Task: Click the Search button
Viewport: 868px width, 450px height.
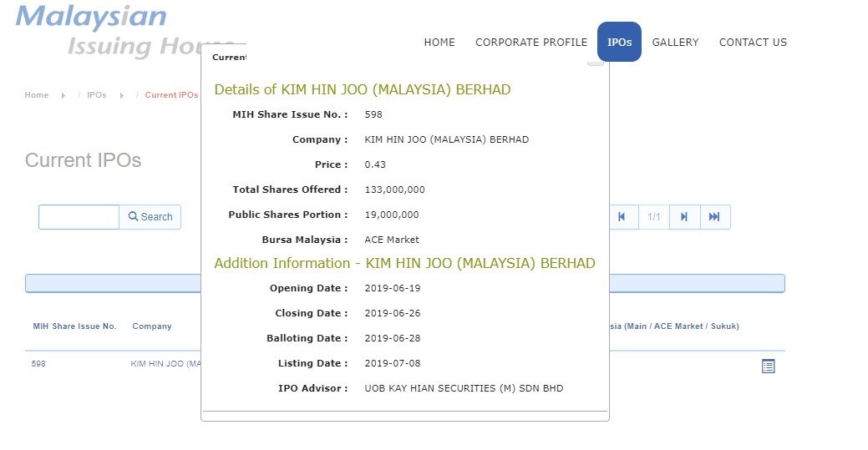Action: pyautogui.click(x=150, y=217)
